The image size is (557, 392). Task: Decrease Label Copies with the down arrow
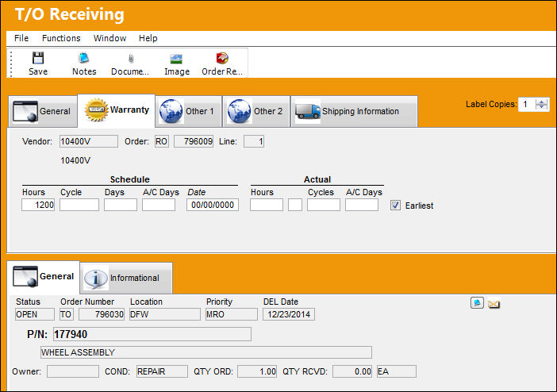[542, 107]
